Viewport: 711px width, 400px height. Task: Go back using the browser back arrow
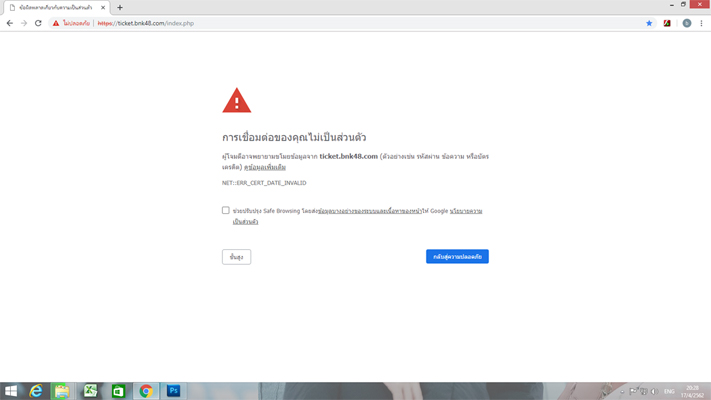pos(10,23)
